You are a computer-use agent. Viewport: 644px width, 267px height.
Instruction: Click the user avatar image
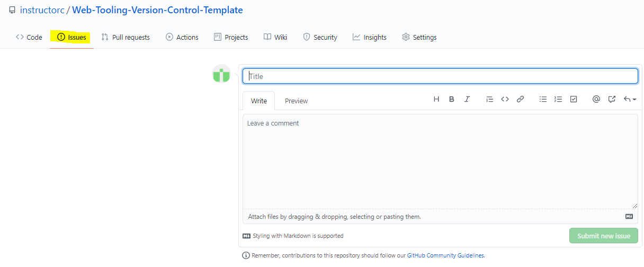tap(221, 74)
